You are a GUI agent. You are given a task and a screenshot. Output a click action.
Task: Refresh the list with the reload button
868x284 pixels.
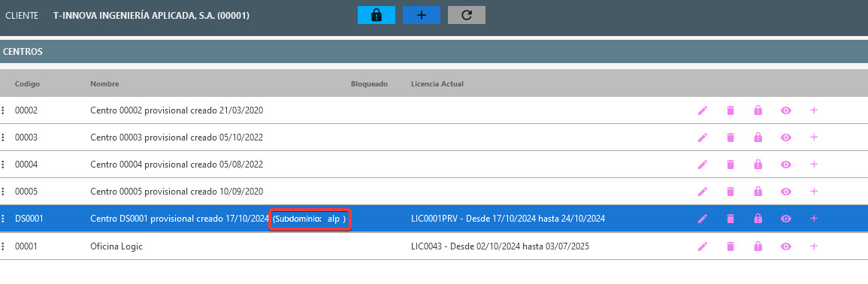(x=467, y=15)
